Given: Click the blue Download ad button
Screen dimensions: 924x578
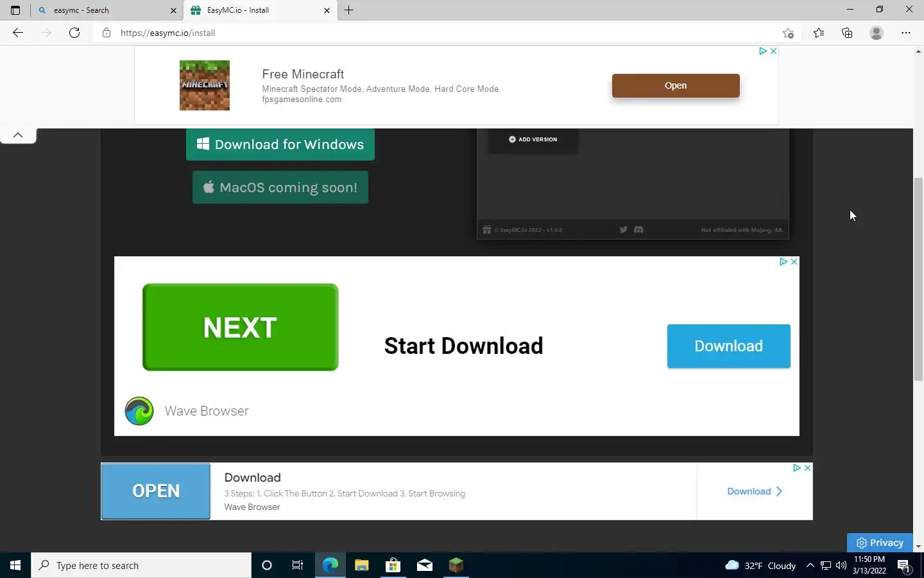Looking at the screenshot, I should click(x=729, y=346).
